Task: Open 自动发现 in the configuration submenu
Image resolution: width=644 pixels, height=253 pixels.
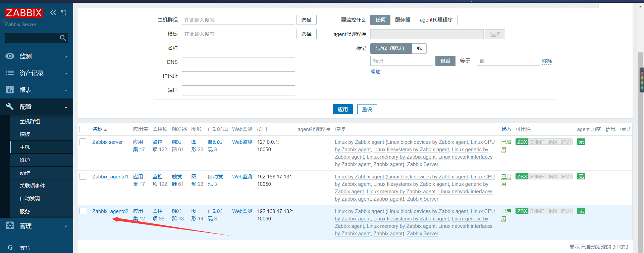Action: 42,198
